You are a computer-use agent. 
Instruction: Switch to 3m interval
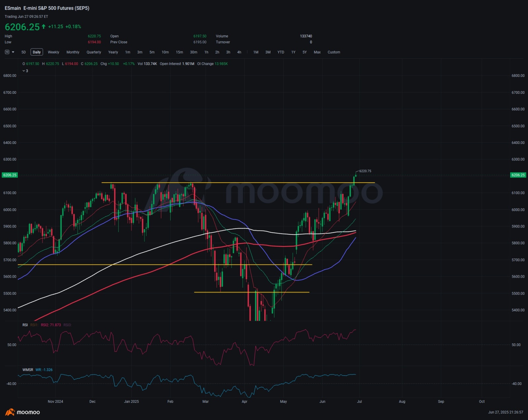(140, 52)
